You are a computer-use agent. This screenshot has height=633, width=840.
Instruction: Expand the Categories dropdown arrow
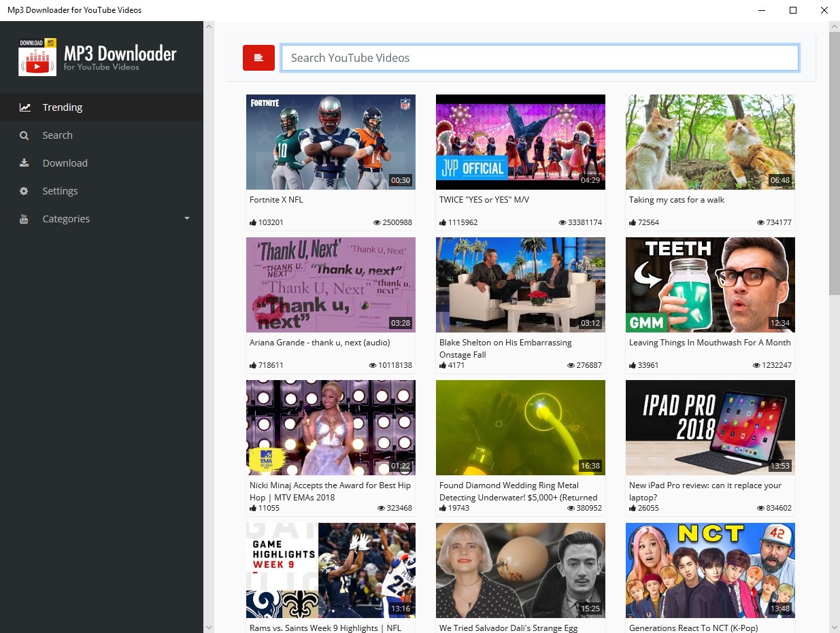[187, 219]
